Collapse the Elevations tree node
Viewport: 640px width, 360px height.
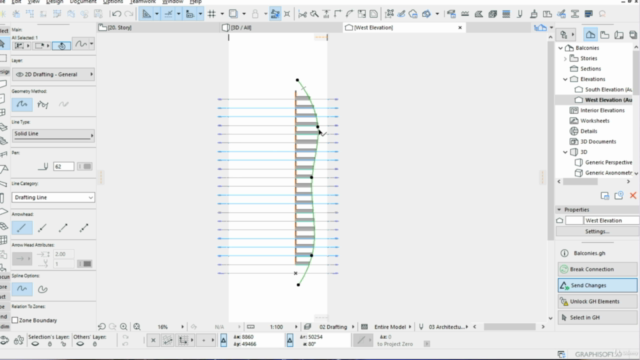coord(565,79)
